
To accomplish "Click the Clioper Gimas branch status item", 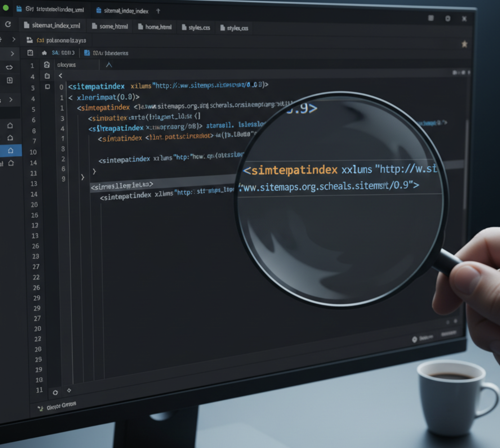I will coord(57,406).
